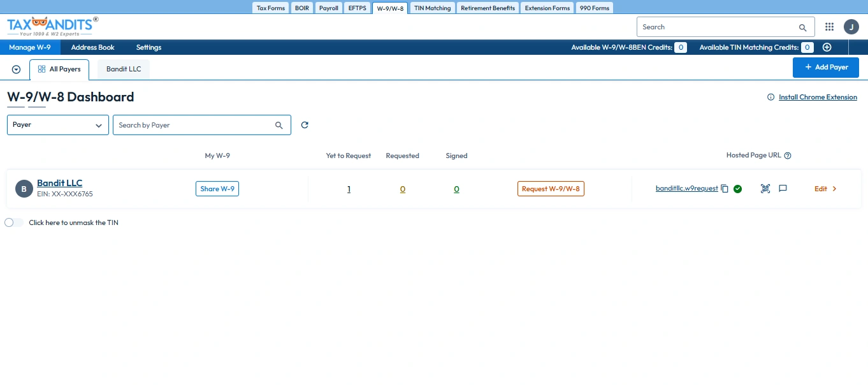The image size is (868, 385).
Task: Expand the circled arrow next to All Payers
Action: coord(17,69)
